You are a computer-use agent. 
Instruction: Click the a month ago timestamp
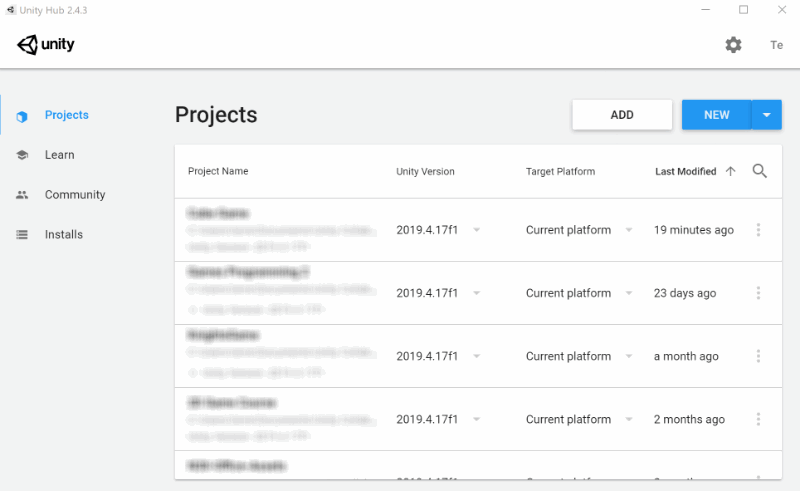tap(686, 356)
